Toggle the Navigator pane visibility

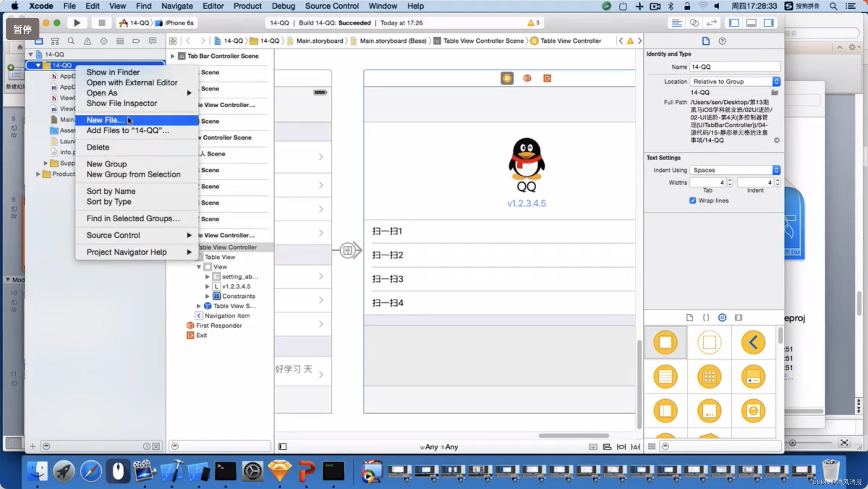click(734, 23)
